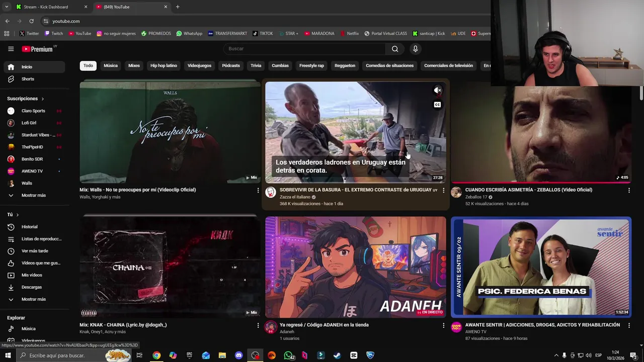Open the Windows notification center

coord(634,355)
